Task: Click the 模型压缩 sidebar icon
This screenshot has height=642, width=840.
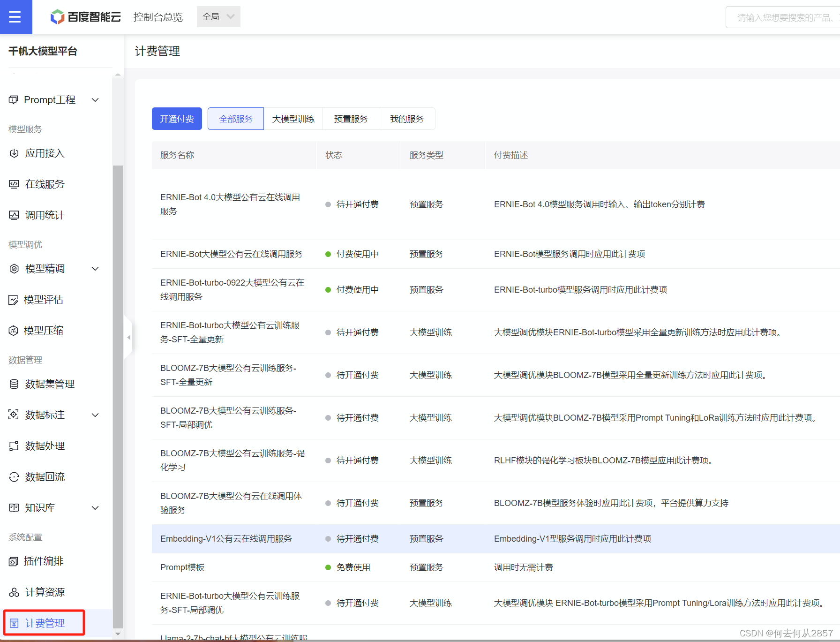Action: coord(14,331)
